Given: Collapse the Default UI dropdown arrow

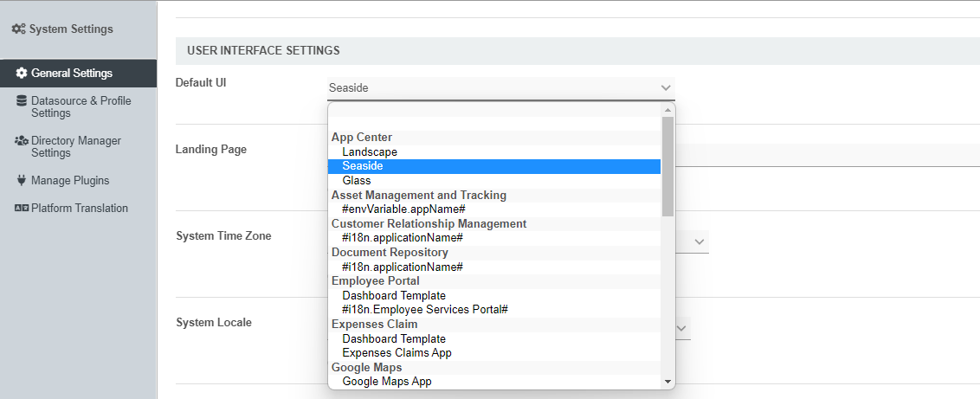Looking at the screenshot, I should [x=666, y=87].
